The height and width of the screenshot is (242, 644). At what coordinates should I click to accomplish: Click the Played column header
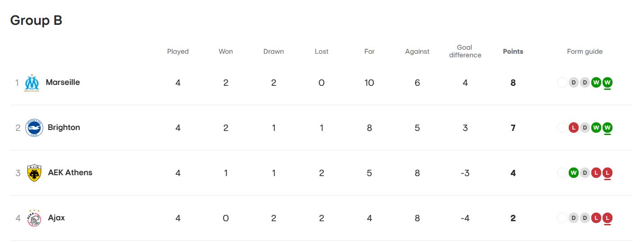[x=178, y=51]
